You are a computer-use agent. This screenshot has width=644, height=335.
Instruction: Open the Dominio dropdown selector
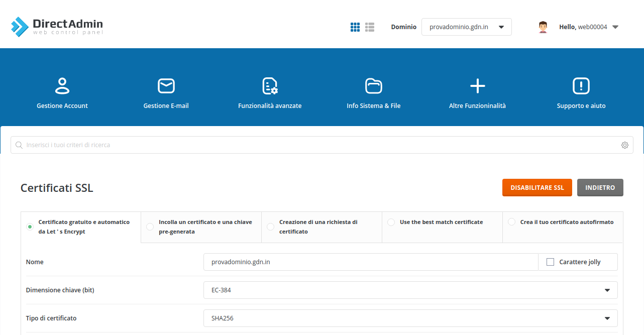pos(467,27)
